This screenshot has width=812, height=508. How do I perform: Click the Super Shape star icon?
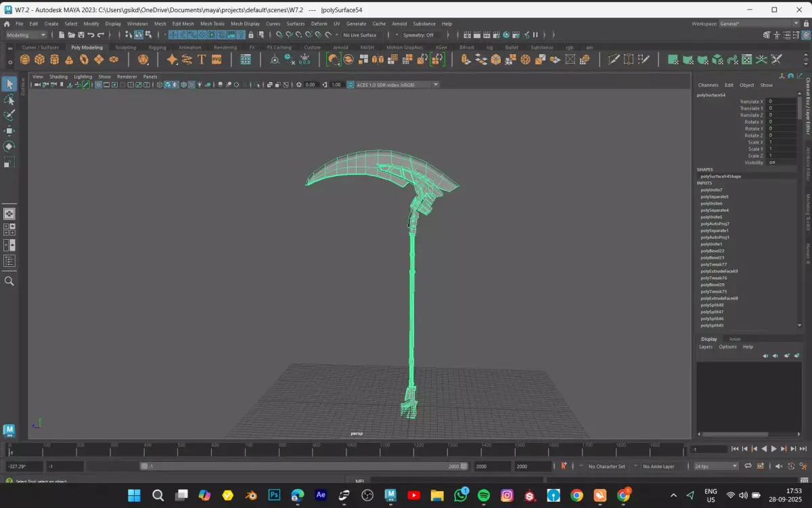172,60
